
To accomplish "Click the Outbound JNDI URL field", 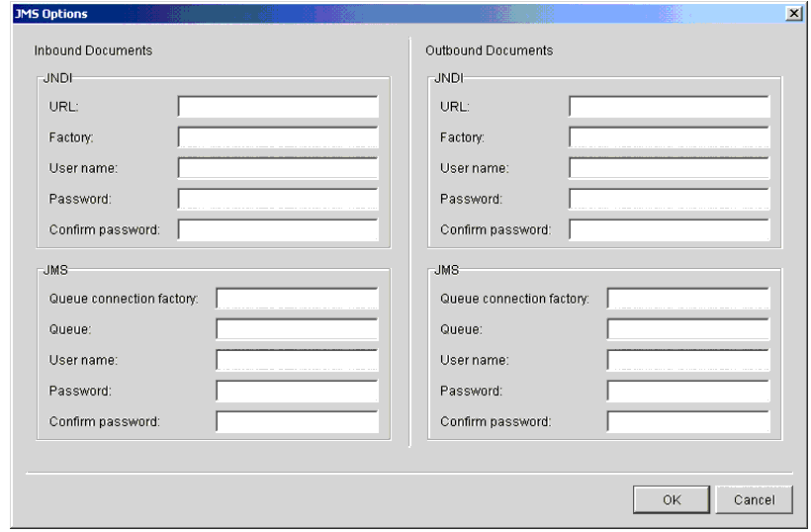I will pyautogui.click(x=670, y=107).
